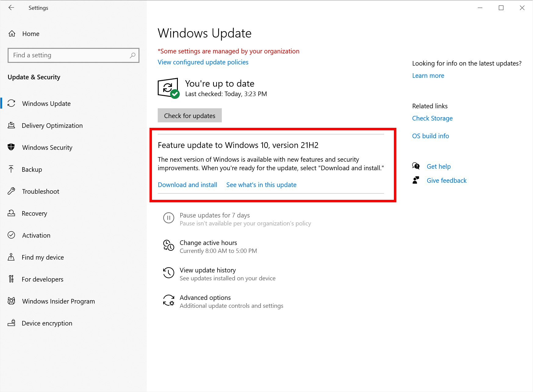Open Delivery Optimization from the sidebar icon
This screenshot has height=392, width=533.
(12, 125)
